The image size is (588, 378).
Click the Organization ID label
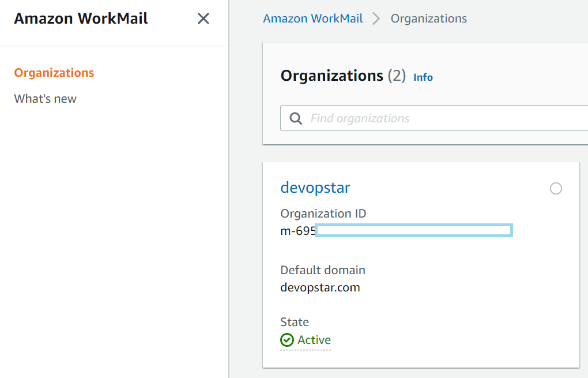[x=323, y=213]
